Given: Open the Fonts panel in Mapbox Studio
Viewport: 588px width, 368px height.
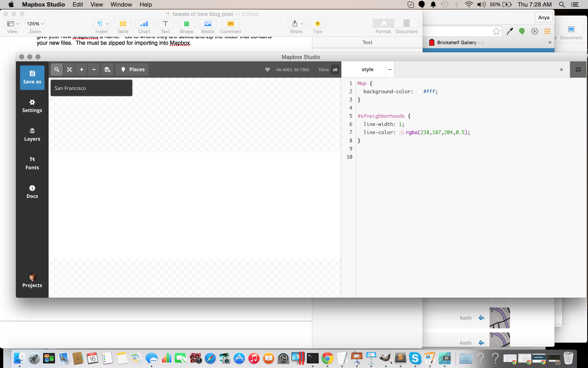Looking at the screenshot, I should click(32, 163).
